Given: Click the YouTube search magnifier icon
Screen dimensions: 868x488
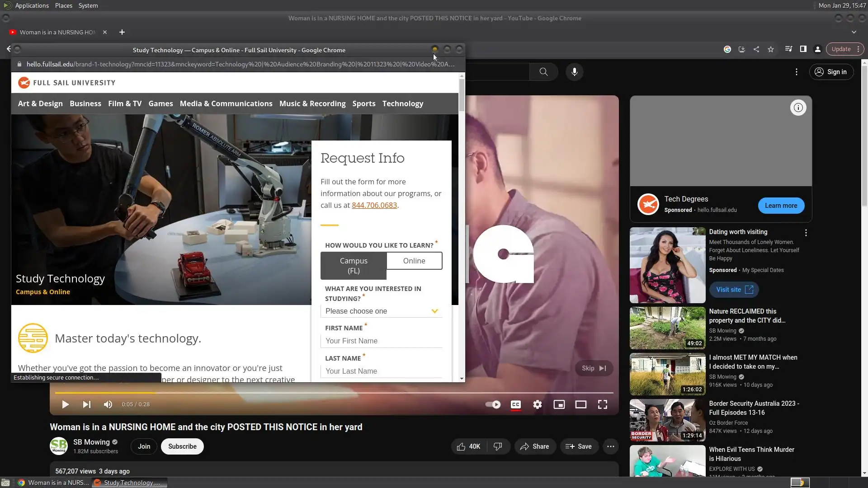Looking at the screenshot, I should (543, 72).
